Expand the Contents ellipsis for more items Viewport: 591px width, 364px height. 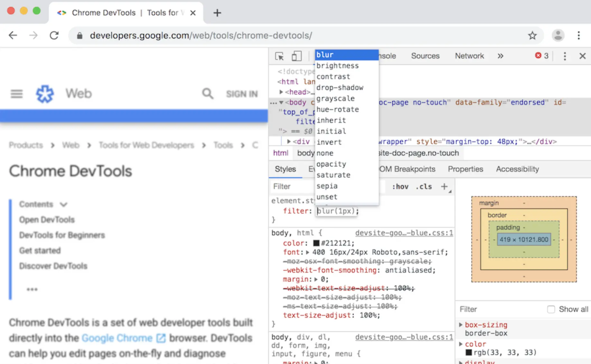click(32, 289)
